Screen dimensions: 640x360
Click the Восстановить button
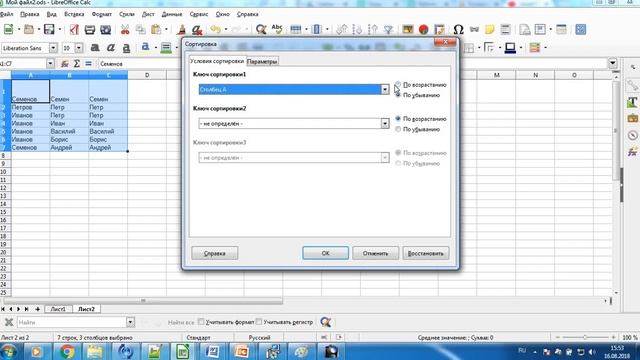pyautogui.click(x=426, y=253)
